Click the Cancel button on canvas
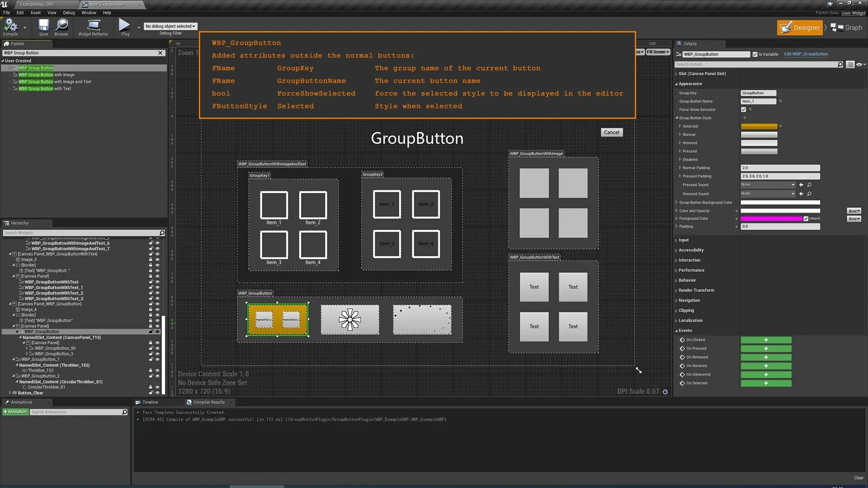The height and width of the screenshot is (488, 868). [611, 132]
